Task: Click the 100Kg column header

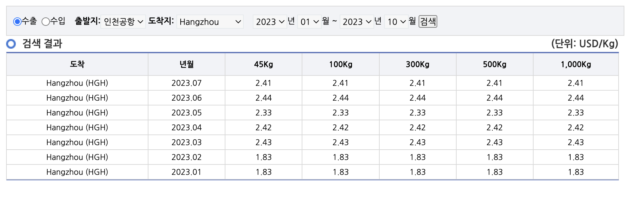Action: [x=341, y=64]
